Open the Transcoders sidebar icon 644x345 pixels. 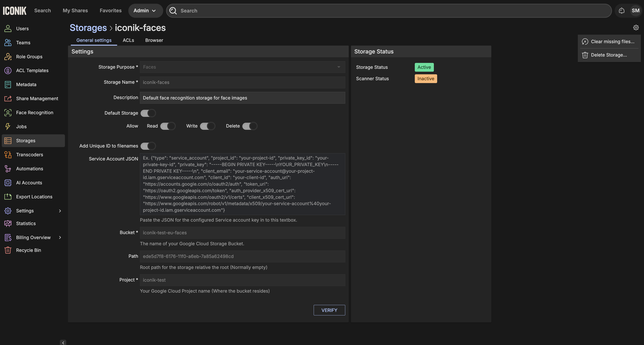point(8,155)
